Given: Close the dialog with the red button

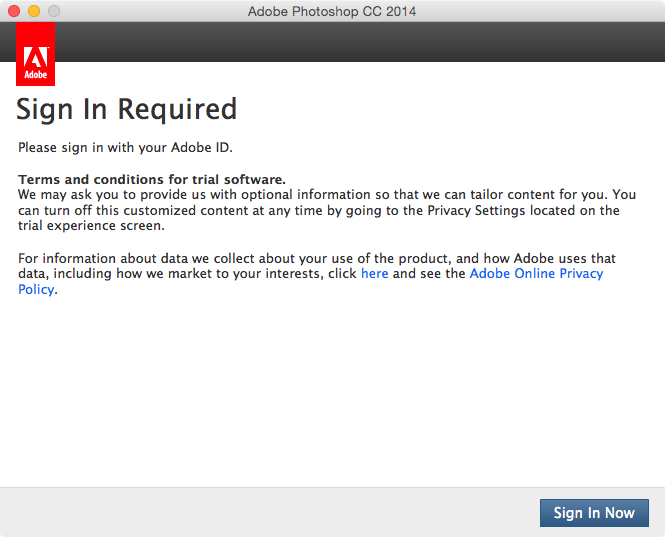Looking at the screenshot, I should tap(14, 11).
